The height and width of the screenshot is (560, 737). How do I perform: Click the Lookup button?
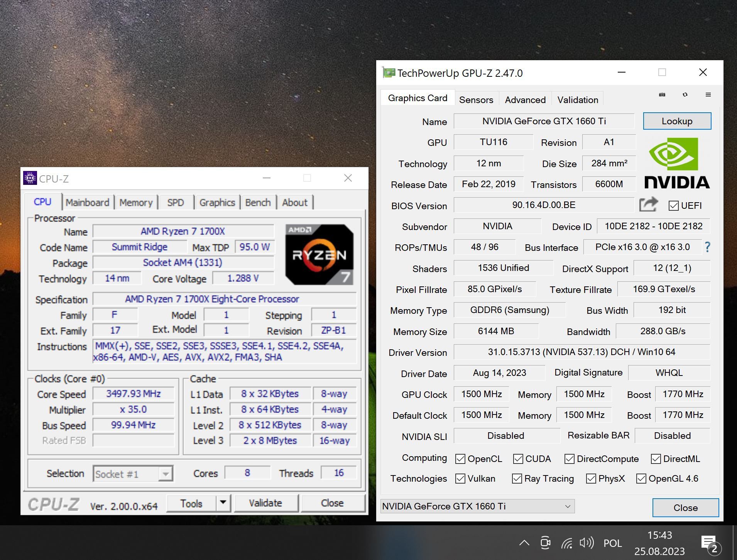[677, 121]
